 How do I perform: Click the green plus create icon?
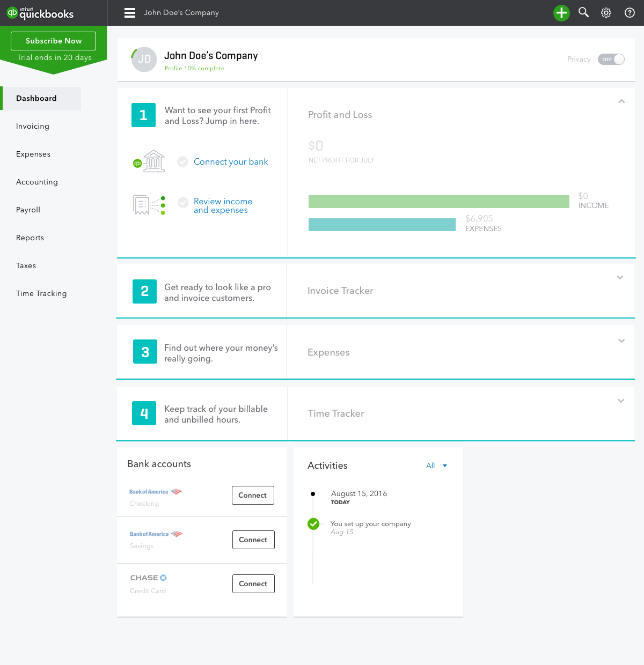click(561, 13)
